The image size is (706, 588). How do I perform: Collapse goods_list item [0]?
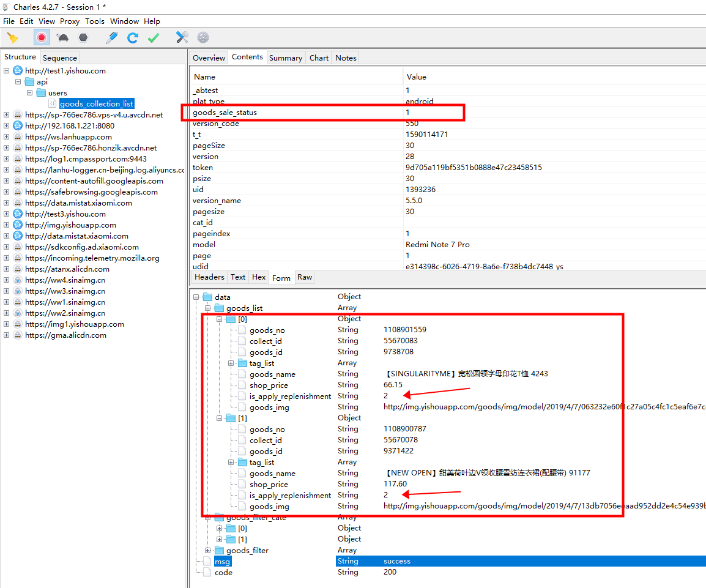point(219,319)
